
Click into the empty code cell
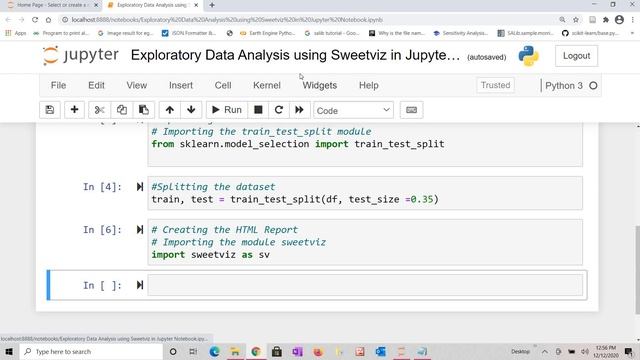coord(365,285)
